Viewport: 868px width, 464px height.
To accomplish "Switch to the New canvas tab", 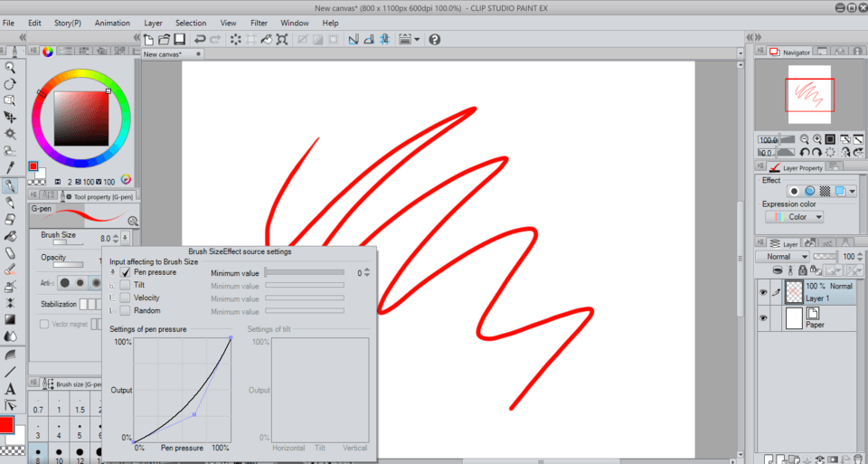I will pyautogui.click(x=164, y=54).
